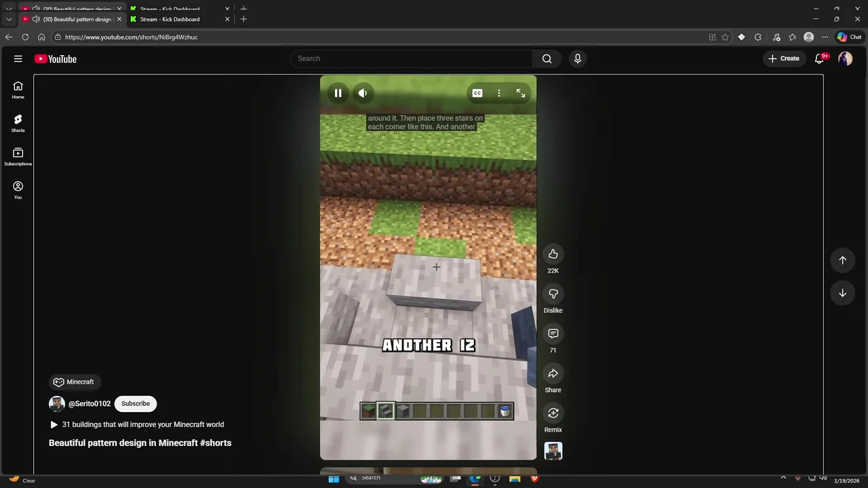Show hidden system tray icons
This screenshot has width=868, height=488.
click(x=783, y=479)
